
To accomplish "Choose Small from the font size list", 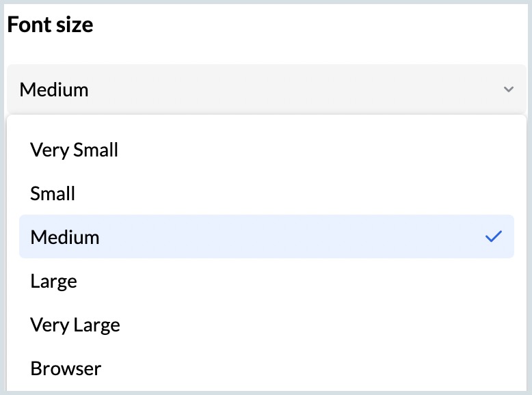I will (53, 193).
